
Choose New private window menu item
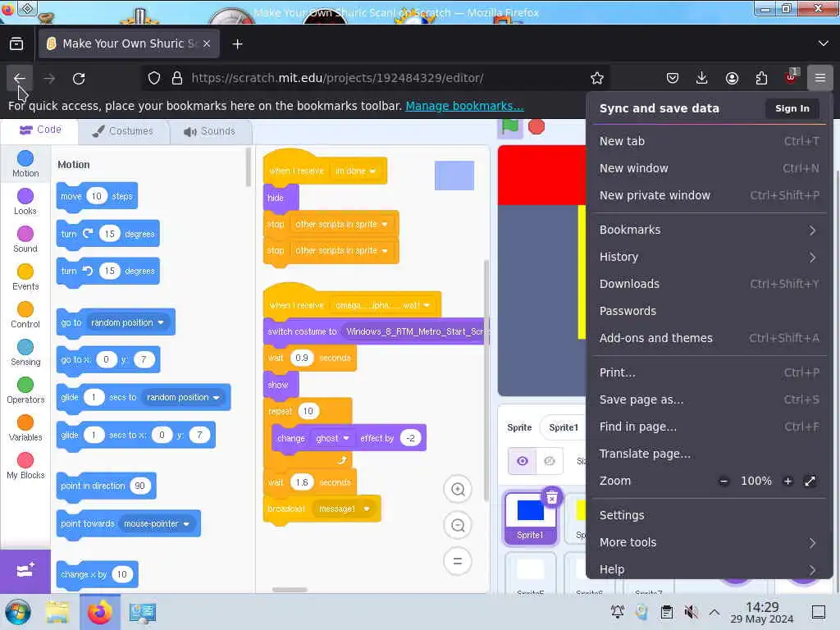point(710,195)
